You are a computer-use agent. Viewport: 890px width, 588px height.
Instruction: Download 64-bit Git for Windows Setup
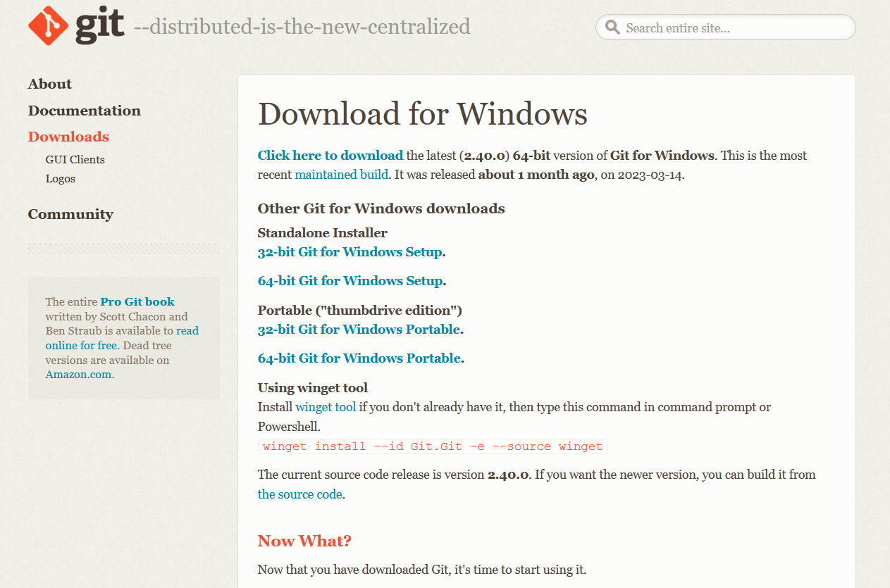pyautogui.click(x=350, y=280)
